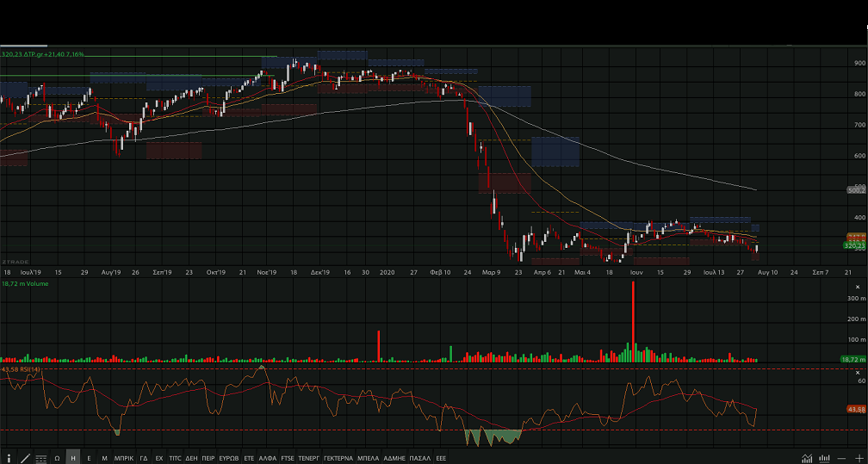Select the ΓΕΚΤΕΡΝΑ symbol
Viewport: 868px width, 464px height.
(338, 458)
